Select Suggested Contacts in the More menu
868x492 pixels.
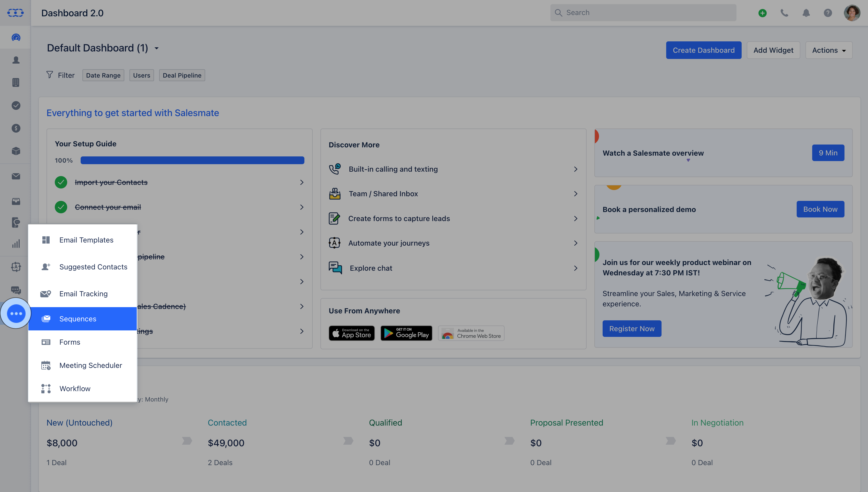(82, 267)
